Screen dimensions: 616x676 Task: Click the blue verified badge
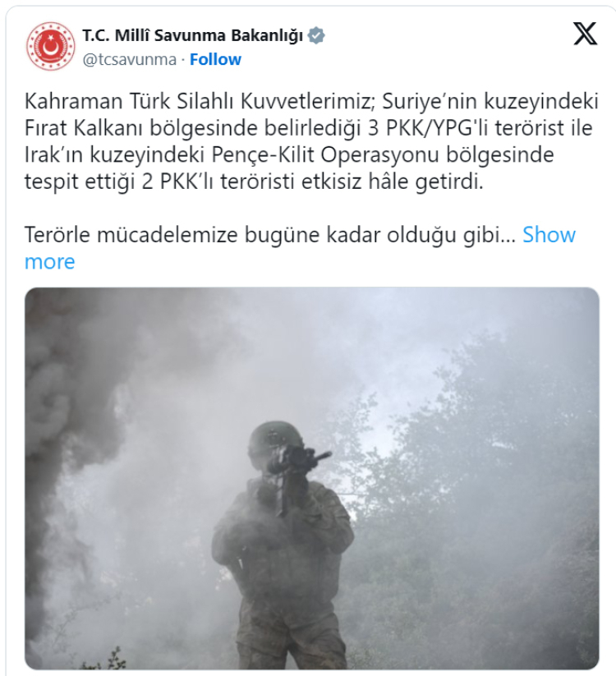point(316,36)
